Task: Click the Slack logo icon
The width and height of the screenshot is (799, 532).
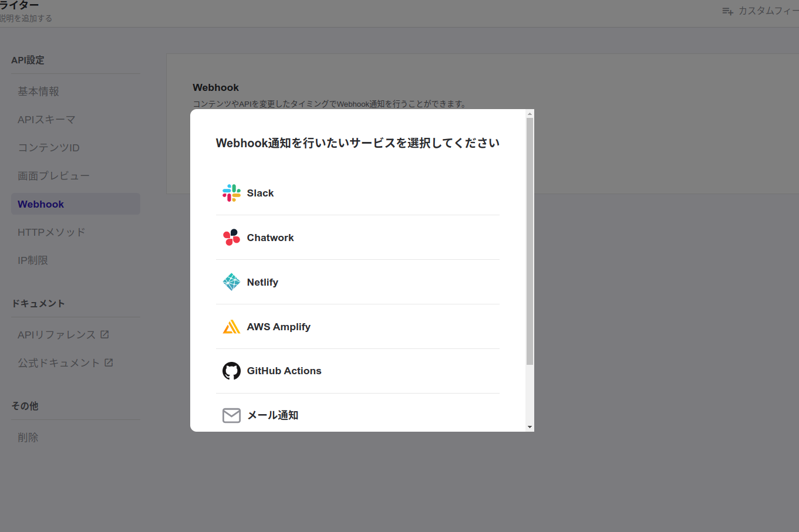Action: click(x=231, y=193)
